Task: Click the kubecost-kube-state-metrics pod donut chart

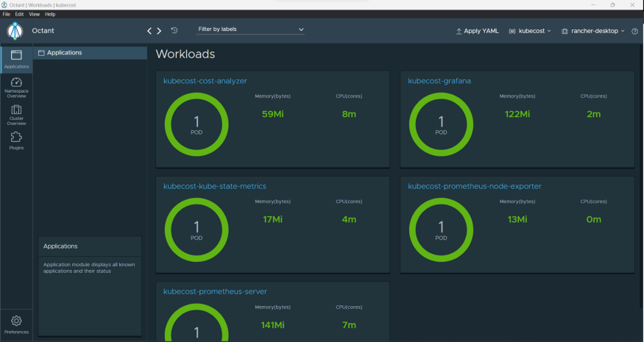Action: coord(197,229)
